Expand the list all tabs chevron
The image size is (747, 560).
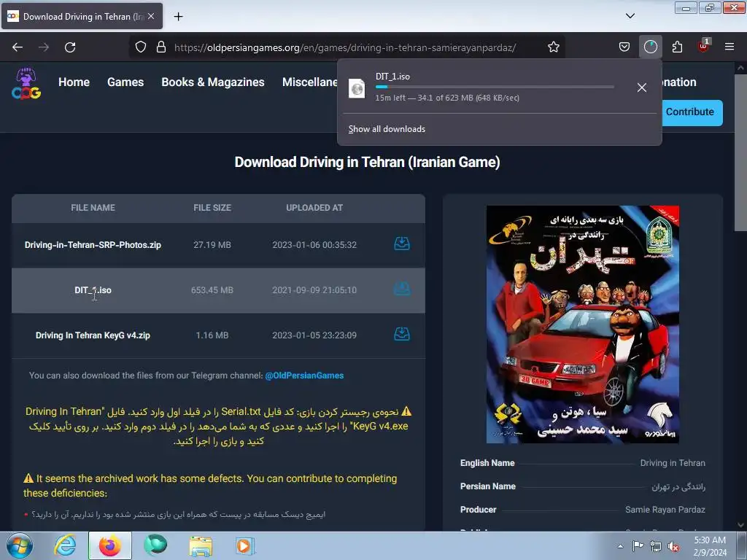pos(630,16)
